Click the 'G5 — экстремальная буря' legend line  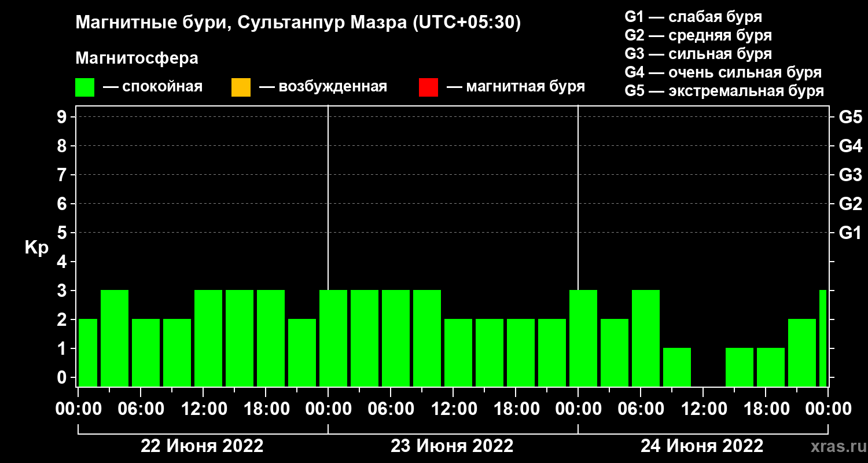(724, 91)
